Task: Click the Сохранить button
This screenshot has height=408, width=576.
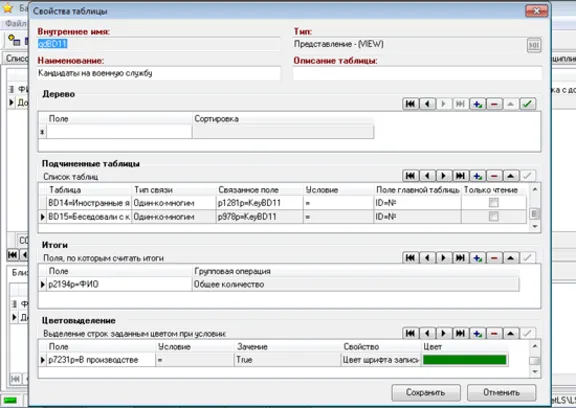Action: pyautogui.click(x=426, y=393)
